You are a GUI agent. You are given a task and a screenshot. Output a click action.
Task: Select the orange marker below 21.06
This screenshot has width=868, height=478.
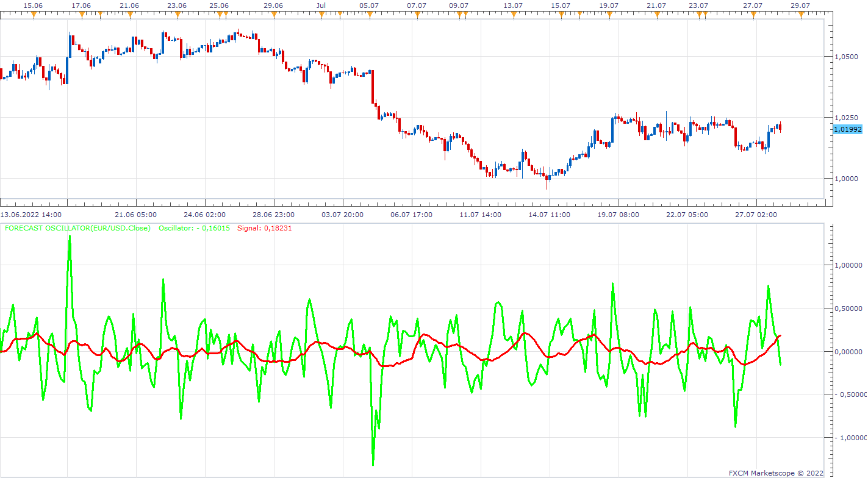129,15
